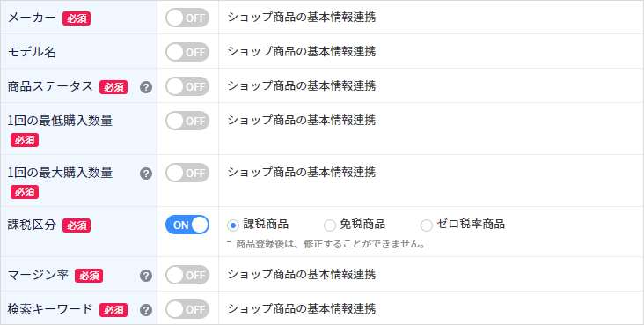The image size is (644, 325).
Task: Select the 課税商品 radio button
Action: [233, 225]
